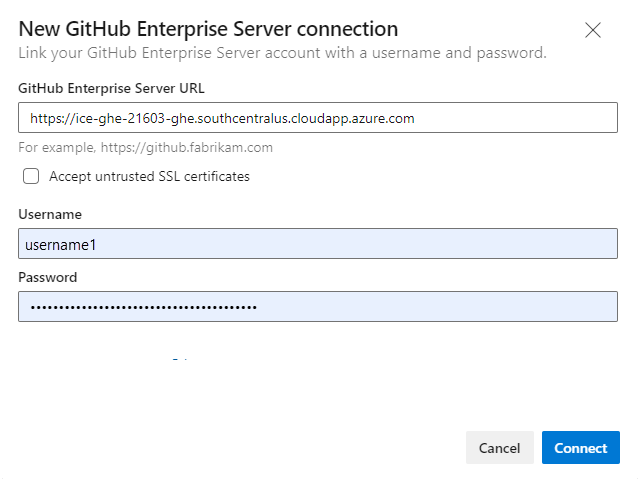
Task: Click empty space right of the password dots
Action: coord(430,307)
